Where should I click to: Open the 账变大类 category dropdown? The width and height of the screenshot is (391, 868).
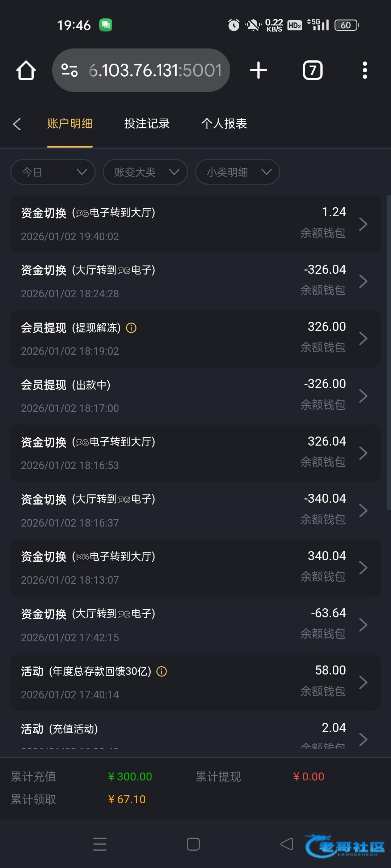coord(145,172)
